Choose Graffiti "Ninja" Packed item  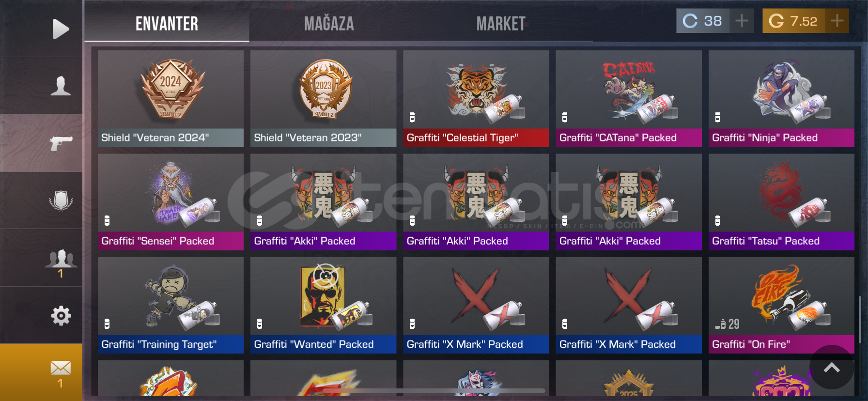click(781, 99)
